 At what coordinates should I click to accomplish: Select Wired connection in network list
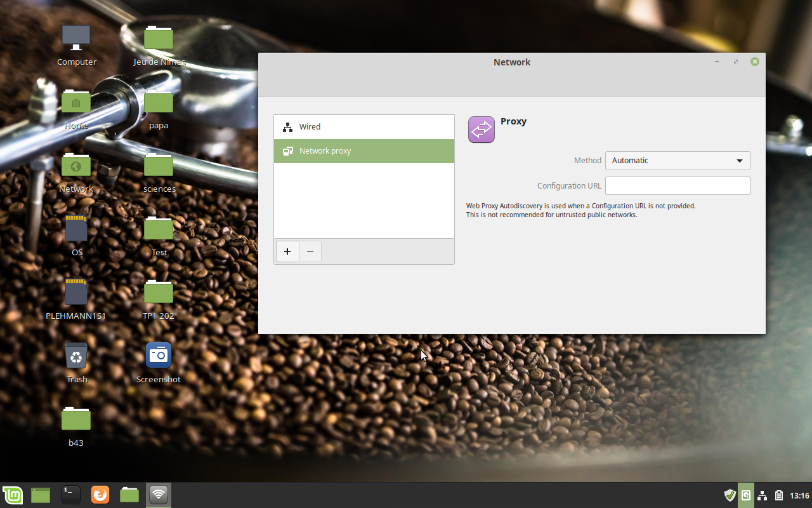tap(363, 127)
